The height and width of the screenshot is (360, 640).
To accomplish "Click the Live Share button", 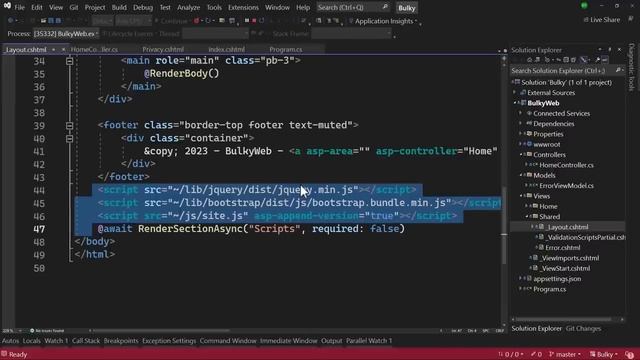I will click(x=602, y=20).
